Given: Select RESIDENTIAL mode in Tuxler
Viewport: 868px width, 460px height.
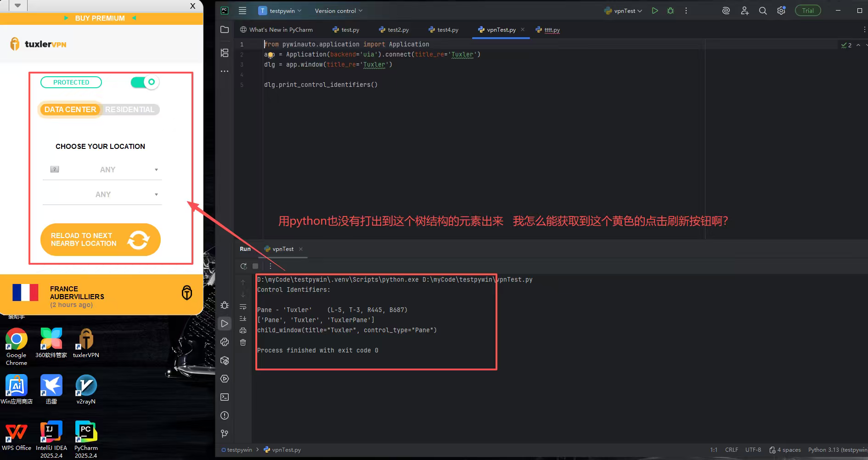Looking at the screenshot, I should point(130,109).
